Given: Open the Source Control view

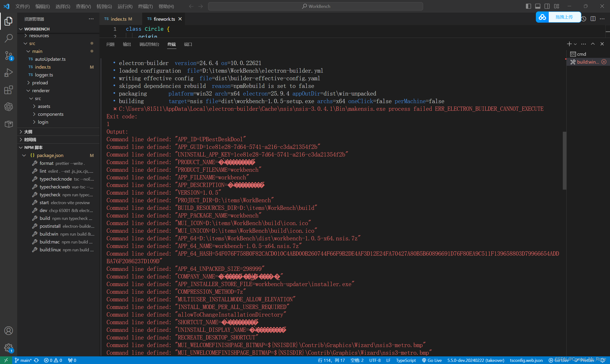Looking at the screenshot, I should [x=9, y=56].
